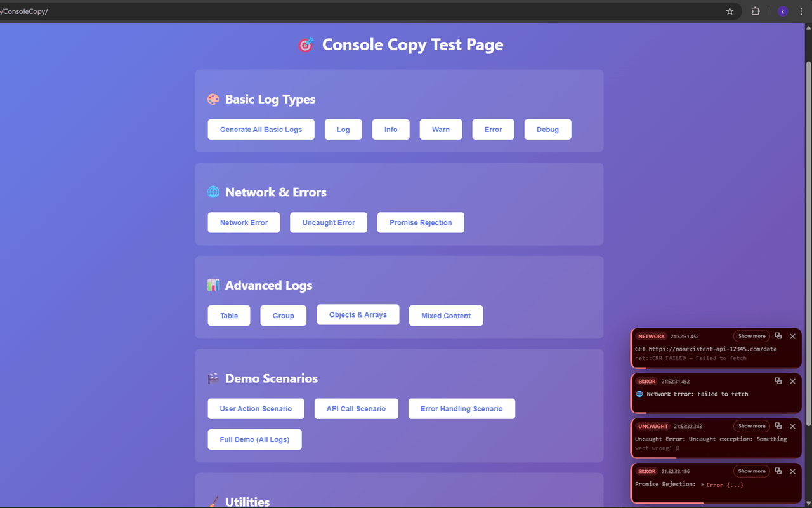Run the API Call Scenario
Screen dimensions: 812x508
click(356, 409)
